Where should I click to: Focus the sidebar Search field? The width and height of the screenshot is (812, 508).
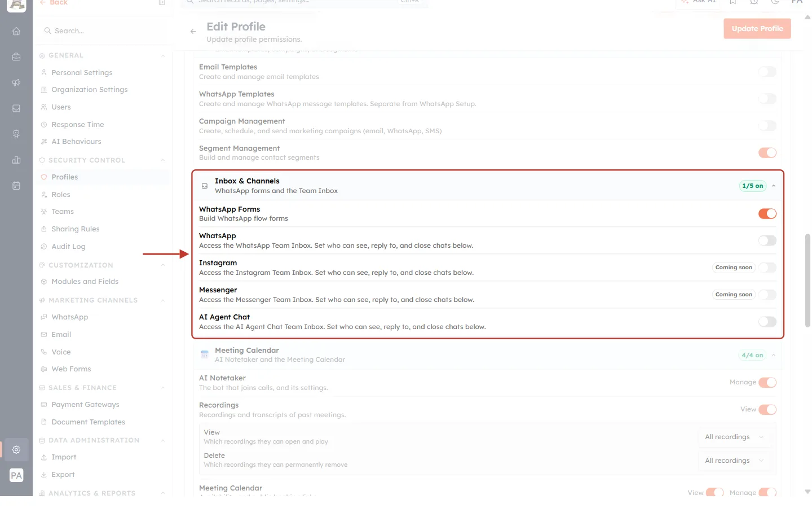(x=104, y=31)
